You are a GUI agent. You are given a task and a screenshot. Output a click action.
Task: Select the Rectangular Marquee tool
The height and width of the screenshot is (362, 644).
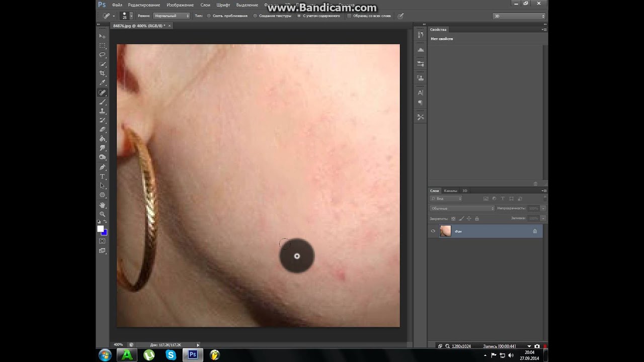[x=102, y=45]
